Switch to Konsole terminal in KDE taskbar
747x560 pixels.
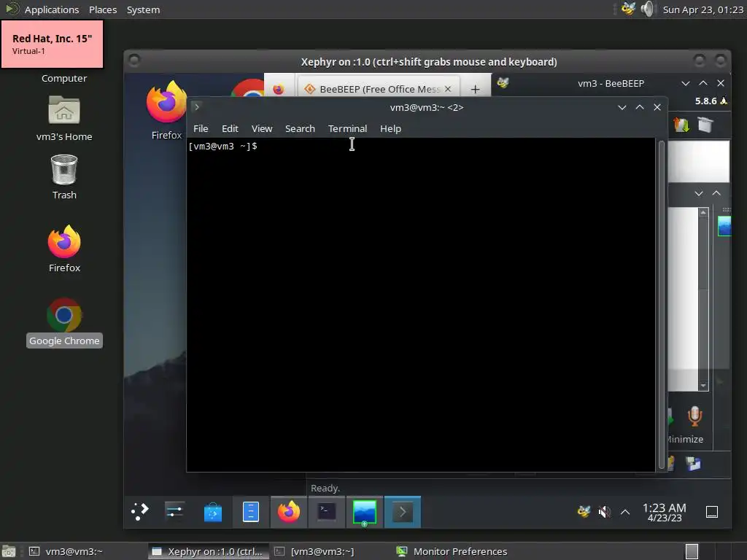coord(327,512)
